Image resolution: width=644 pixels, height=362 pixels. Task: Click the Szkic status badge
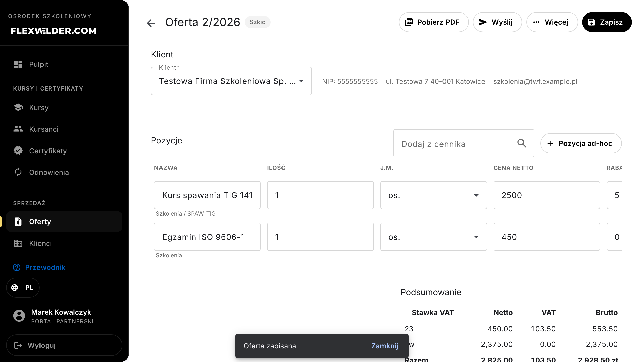[x=257, y=22]
